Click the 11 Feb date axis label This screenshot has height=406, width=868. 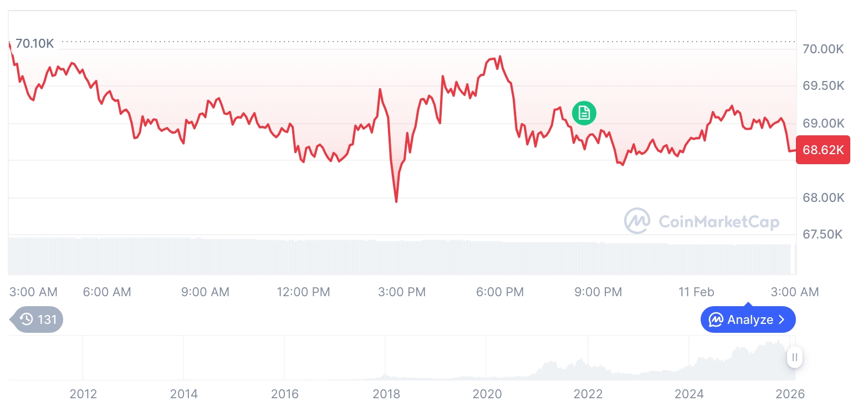click(x=696, y=292)
